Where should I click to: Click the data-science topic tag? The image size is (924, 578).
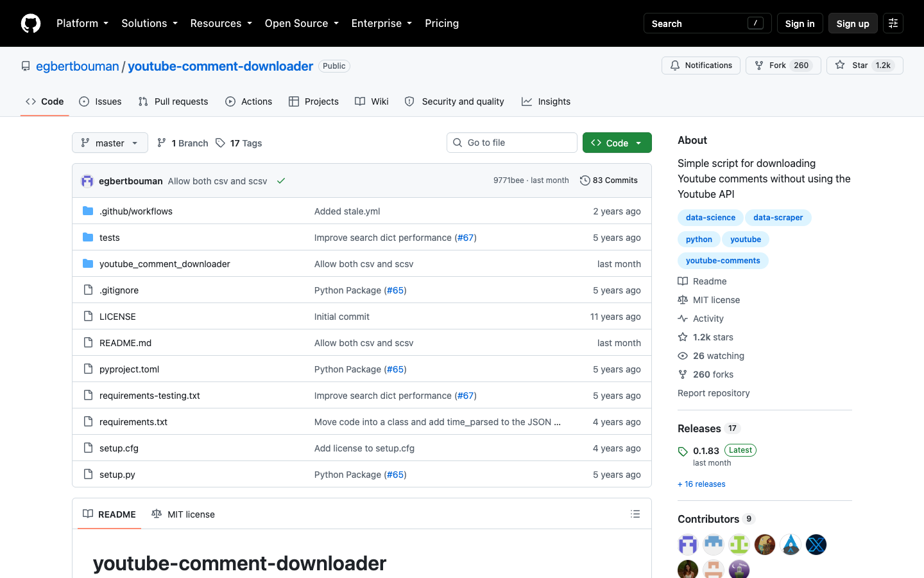click(x=710, y=218)
